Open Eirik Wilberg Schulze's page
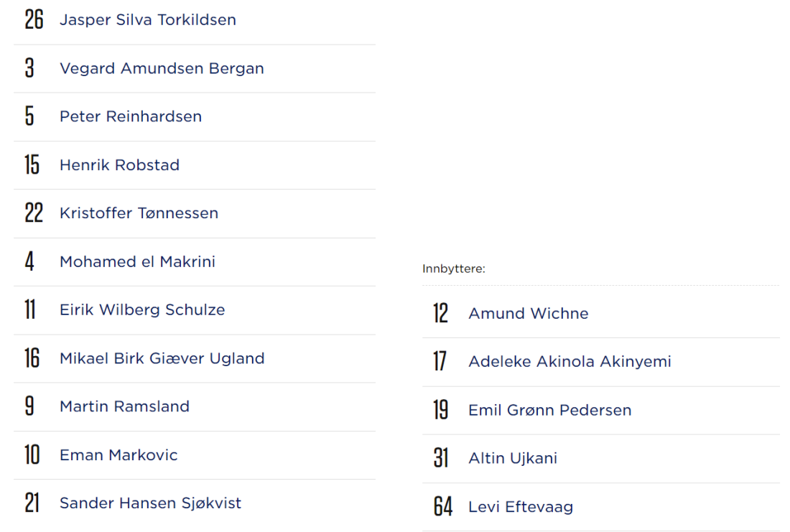The image size is (790, 532). (x=142, y=310)
